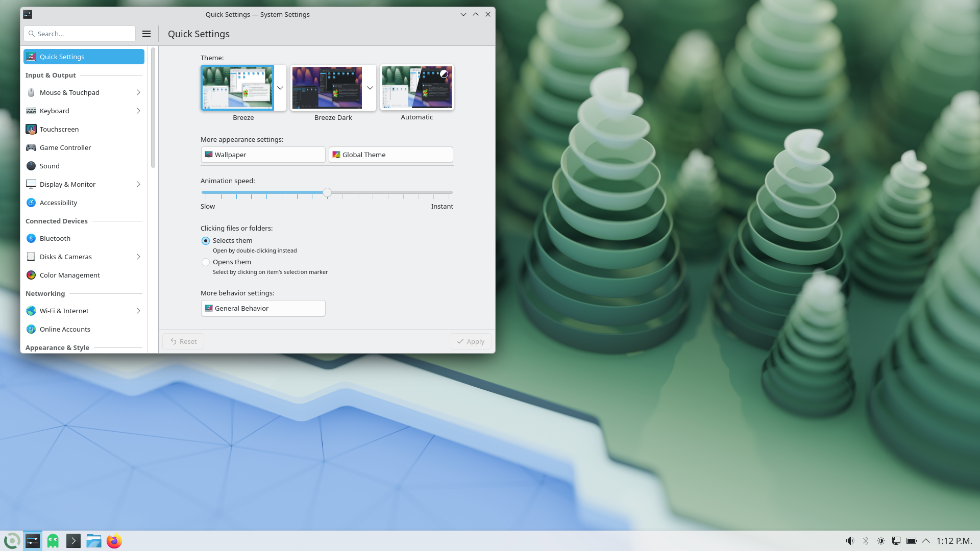The image size is (980, 551).
Task: Expand the Breeze theme dropdown arrow
Action: click(x=280, y=88)
